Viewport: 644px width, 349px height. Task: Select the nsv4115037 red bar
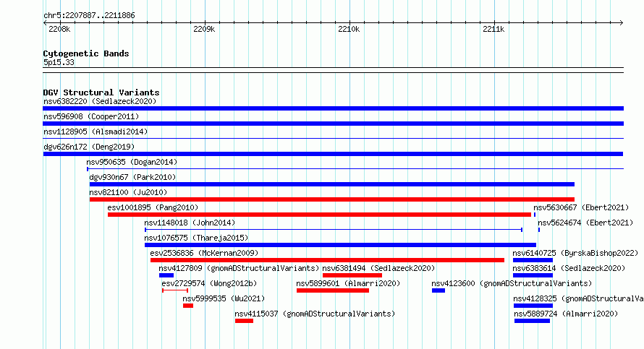point(244,321)
